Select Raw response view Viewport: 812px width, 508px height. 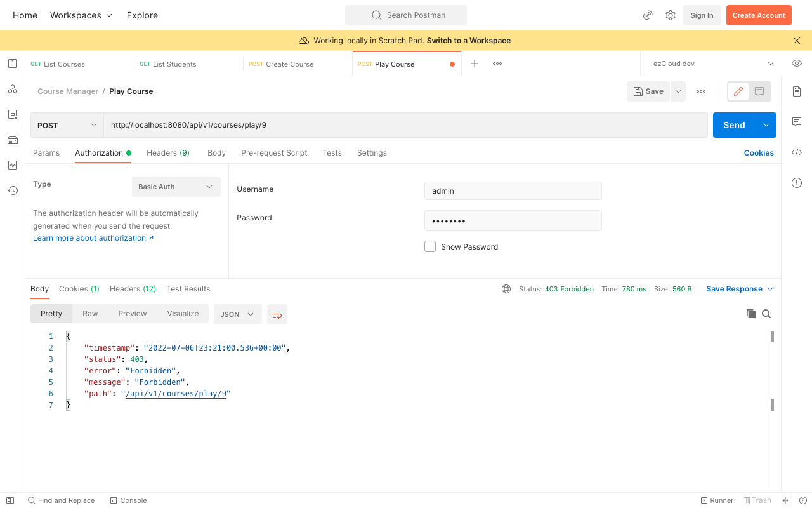[90, 314]
